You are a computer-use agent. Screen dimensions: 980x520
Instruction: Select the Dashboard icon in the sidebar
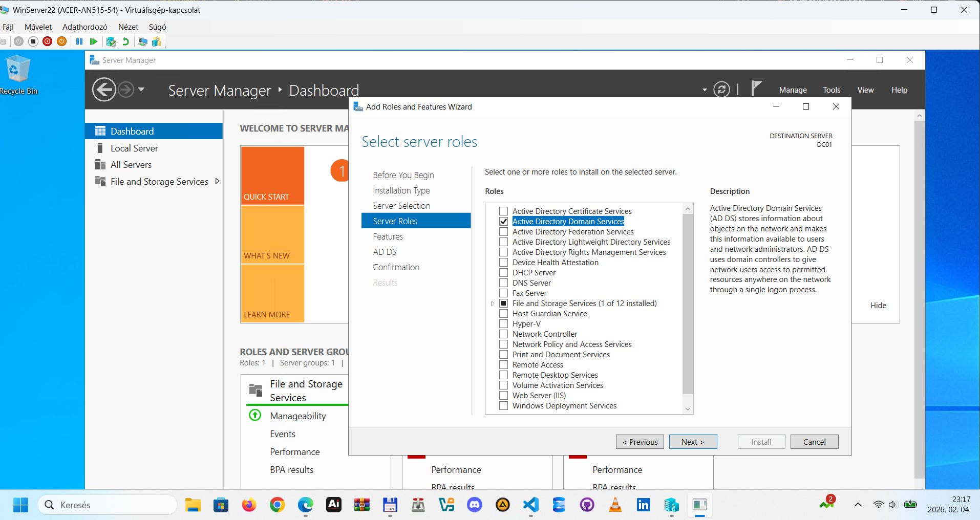(x=100, y=131)
